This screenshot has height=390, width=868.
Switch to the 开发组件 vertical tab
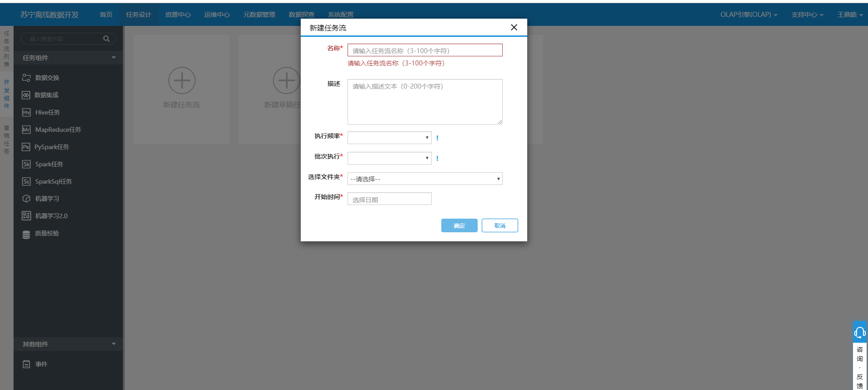pyautogui.click(x=6, y=94)
